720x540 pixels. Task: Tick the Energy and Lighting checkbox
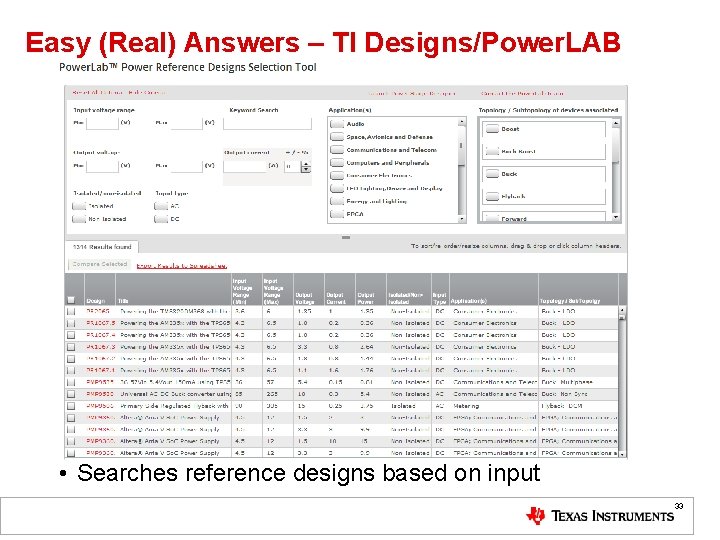click(x=337, y=201)
